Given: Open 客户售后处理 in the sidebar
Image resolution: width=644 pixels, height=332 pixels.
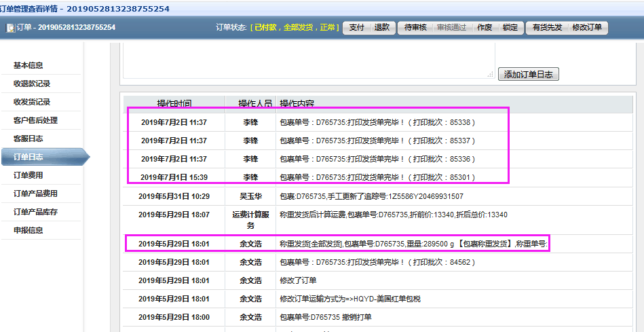Looking at the screenshot, I should pyautogui.click(x=35, y=120).
